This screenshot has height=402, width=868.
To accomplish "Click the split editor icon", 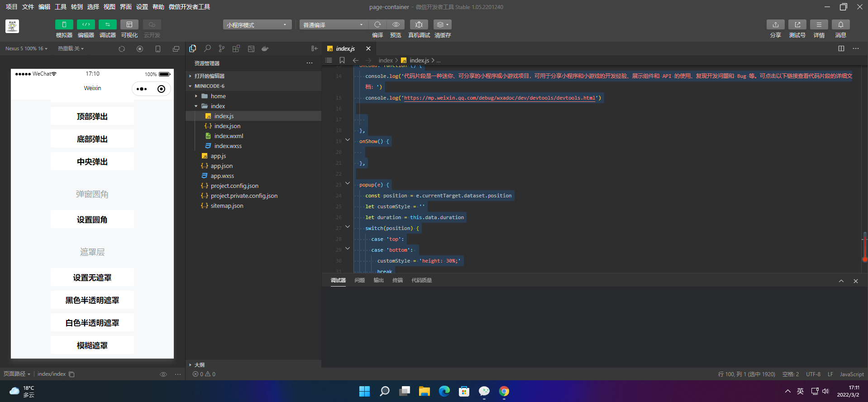I will (x=841, y=48).
